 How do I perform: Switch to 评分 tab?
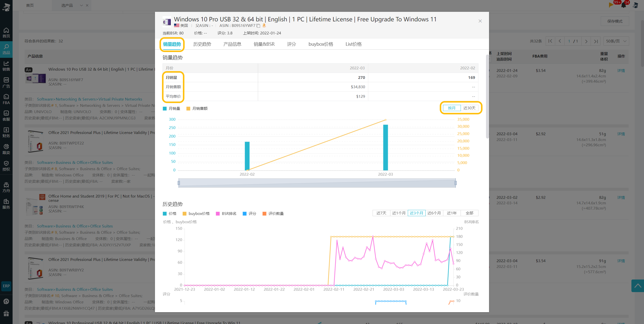click(x=292, y=44)
